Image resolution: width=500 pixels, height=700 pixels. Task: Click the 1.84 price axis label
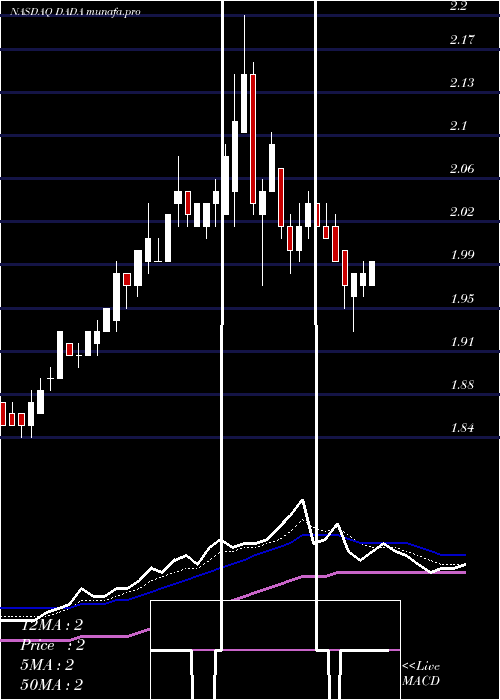462,427
